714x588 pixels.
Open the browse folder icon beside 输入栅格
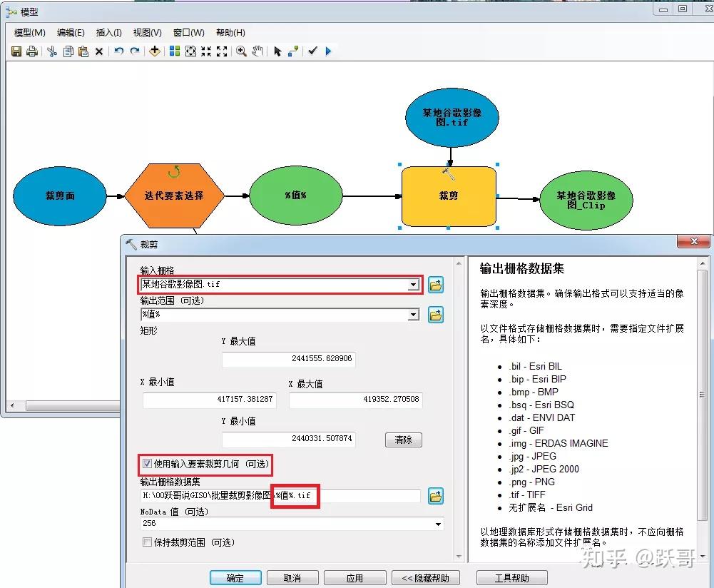pyautogui.click(x=435, y=284)
